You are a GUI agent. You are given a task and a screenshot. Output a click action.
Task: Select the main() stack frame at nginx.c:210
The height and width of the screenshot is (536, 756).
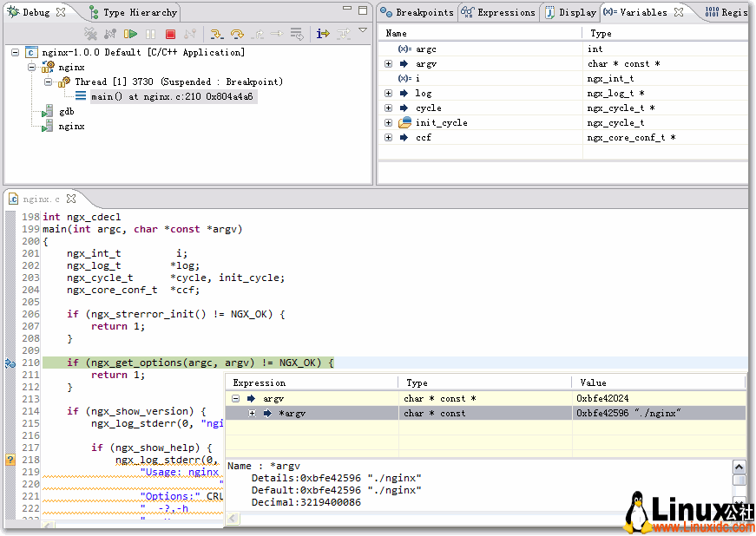click(172, 97)
